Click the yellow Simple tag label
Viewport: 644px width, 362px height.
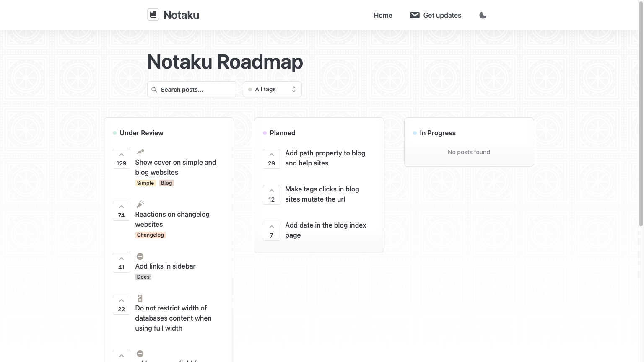[x=145, y=183]
